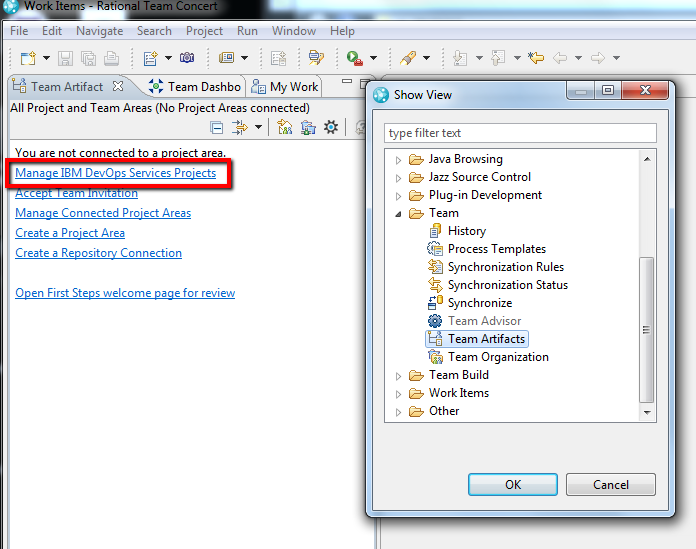The width and height of the screenshot is (696, 549).
Task: Expand the Work Items folder
Action: [398, 394]
